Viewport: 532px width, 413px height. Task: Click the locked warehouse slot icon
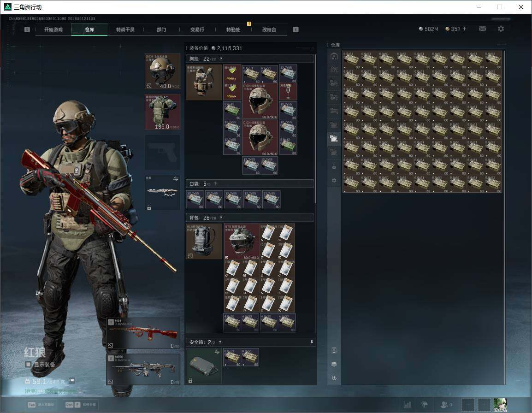[x=334, y=166]
